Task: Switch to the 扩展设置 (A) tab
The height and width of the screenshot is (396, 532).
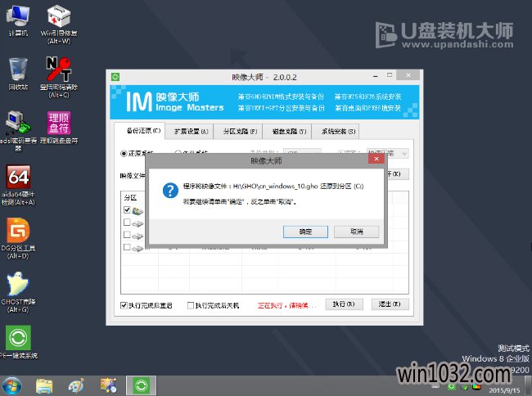Action: pyautogui.click(x=188, y=131)
